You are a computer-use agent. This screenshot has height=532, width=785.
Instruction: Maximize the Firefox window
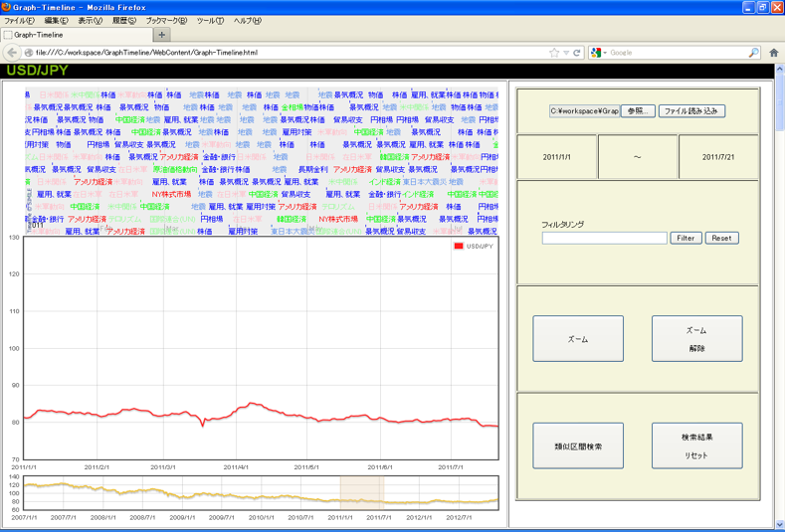pyautogui.click(x=762, y=7)
